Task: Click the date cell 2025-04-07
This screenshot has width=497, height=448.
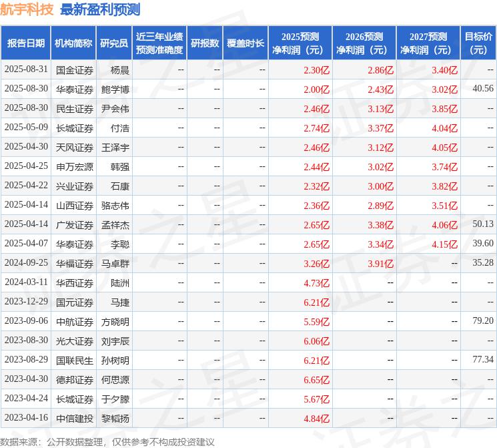Action: 26,243
